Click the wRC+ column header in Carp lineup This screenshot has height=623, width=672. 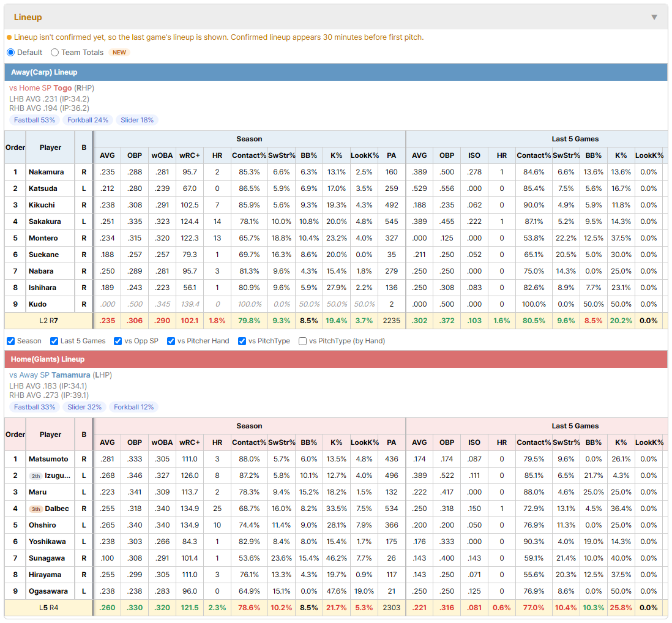coord(190,155)
